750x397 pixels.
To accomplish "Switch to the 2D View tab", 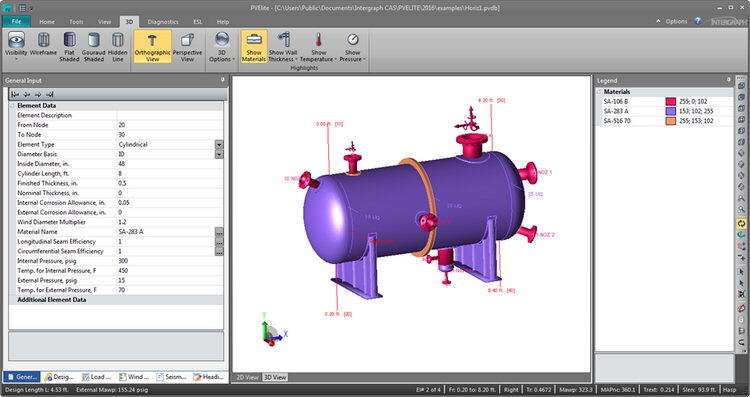I will [247, 377].
